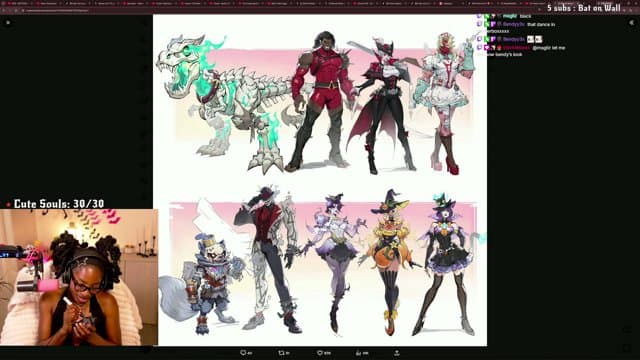Open the view count bar-chart icon
640x360 pixels.
pos(358,353)
